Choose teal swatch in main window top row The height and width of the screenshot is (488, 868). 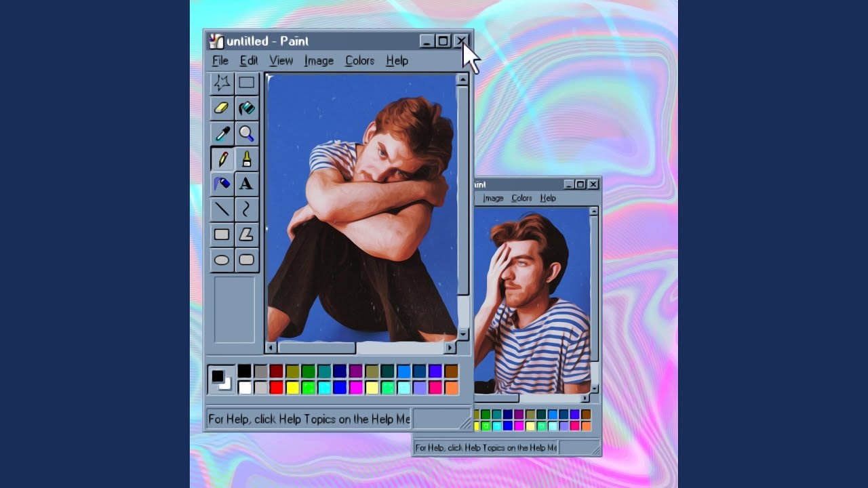[x=324, y=371]
